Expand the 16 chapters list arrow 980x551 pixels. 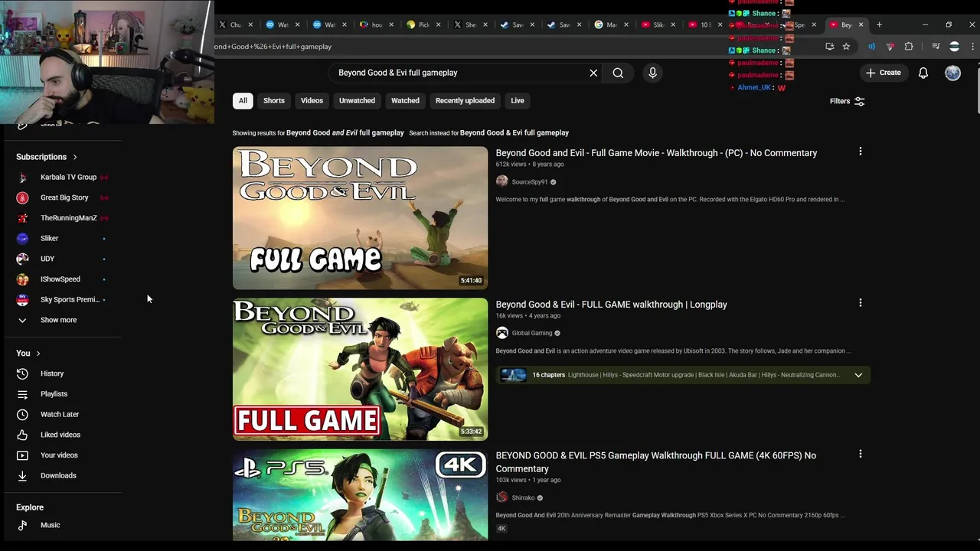(x=858, y=375)
